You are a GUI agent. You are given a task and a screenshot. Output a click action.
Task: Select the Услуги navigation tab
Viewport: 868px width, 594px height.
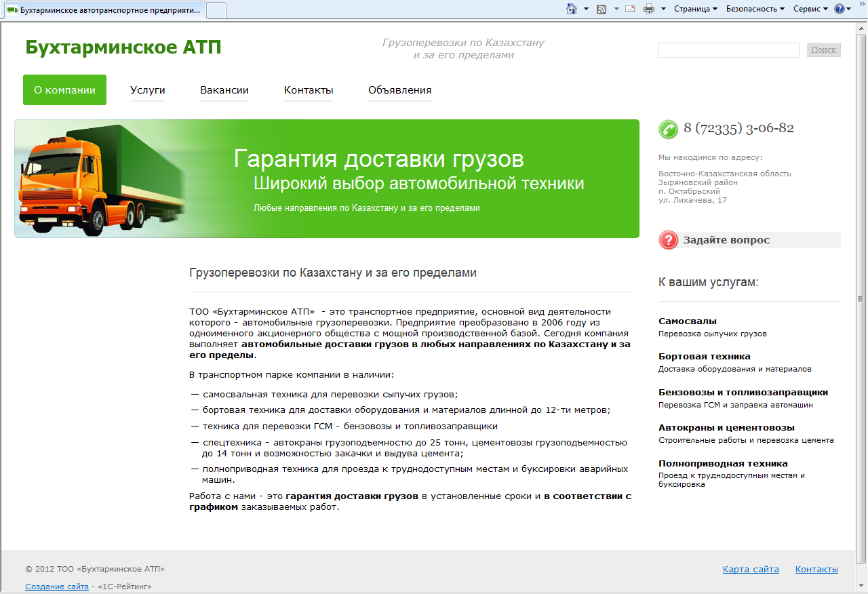point(148,90)
